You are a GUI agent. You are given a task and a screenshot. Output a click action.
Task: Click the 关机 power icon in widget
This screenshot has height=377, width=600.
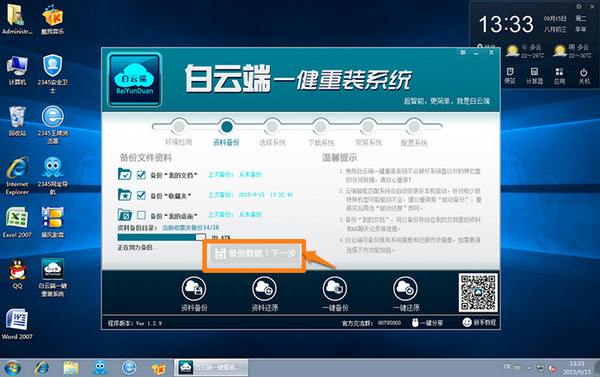coord(584,72)
